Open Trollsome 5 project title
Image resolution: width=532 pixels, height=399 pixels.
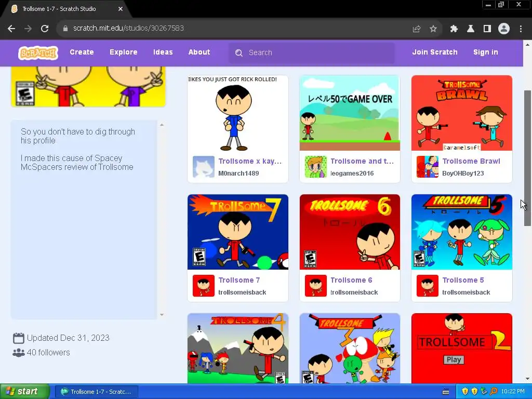[463, 280]
